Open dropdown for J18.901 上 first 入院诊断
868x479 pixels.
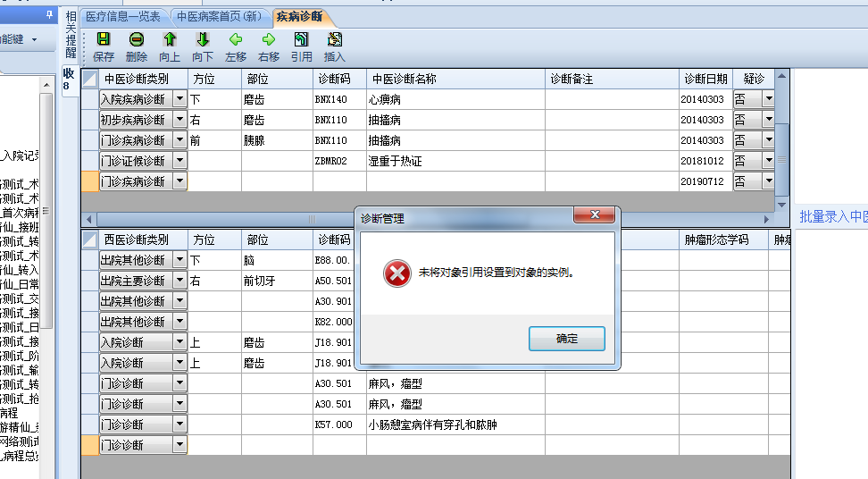179,342
